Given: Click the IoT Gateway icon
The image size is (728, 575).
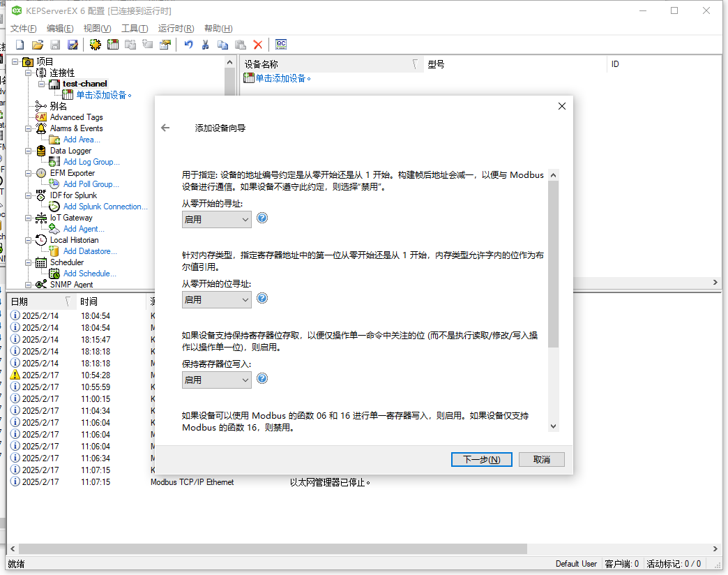Looking at the screenshot, I should 41,217.
